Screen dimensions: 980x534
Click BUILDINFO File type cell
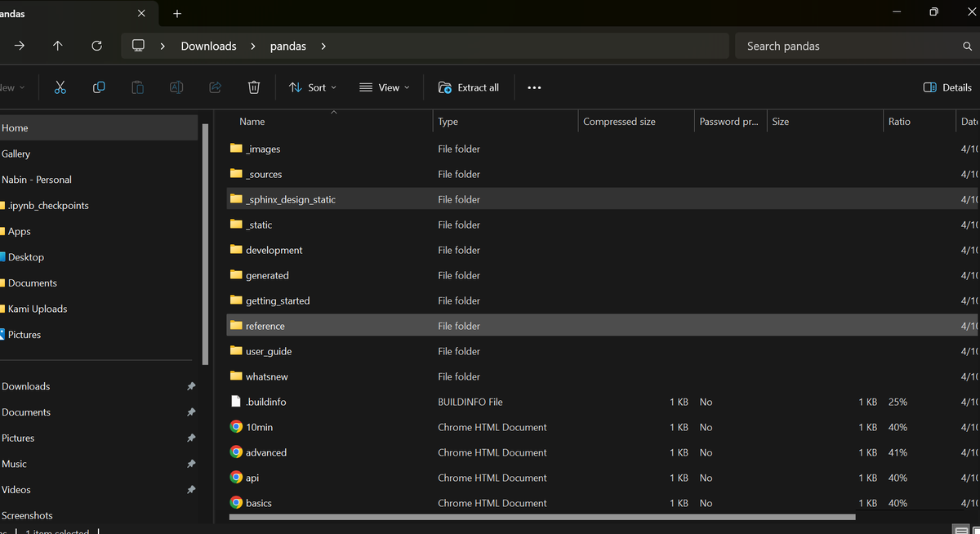click(470, 402)
